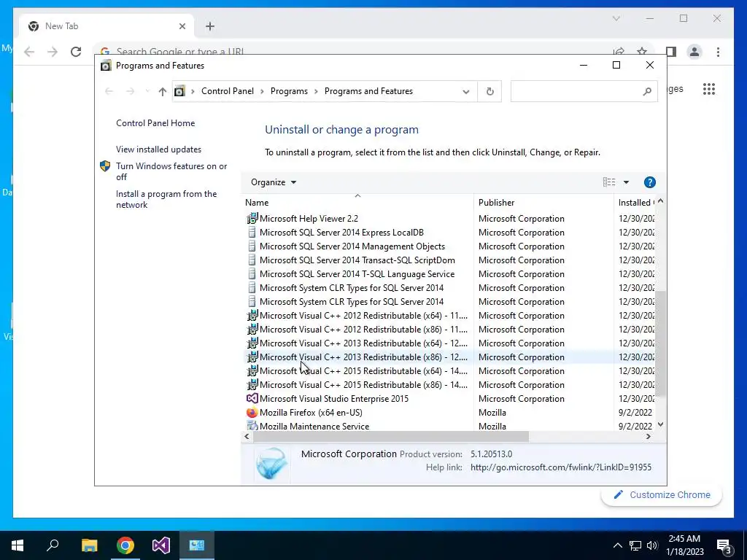Image resolution: width=747 pixels, height=560 pixels.
Task: Open Control Panel Home link
Action: pos(155,122)
